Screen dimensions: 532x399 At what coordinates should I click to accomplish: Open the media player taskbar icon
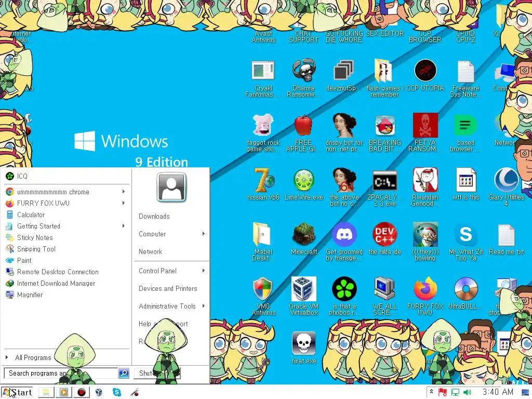64,392
